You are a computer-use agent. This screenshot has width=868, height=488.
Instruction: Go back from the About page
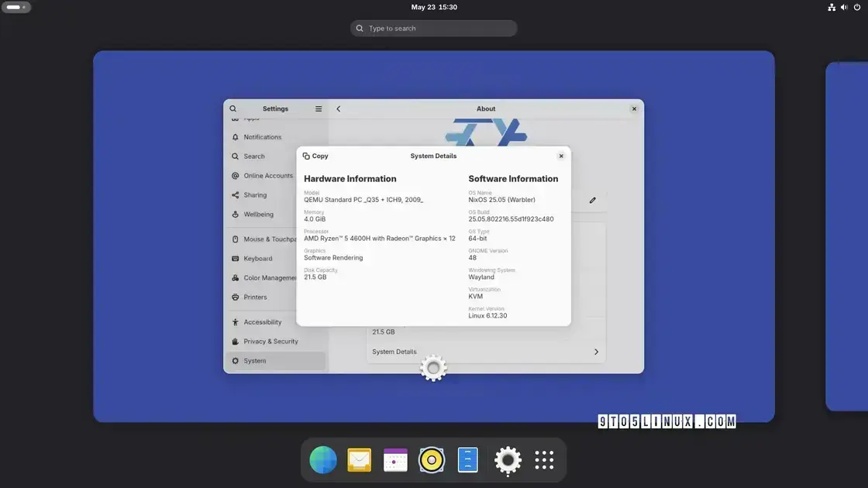point(338,109)
